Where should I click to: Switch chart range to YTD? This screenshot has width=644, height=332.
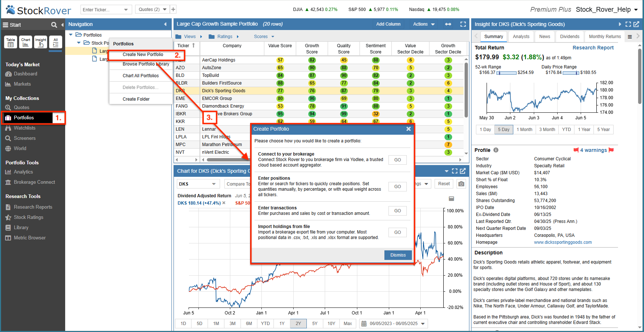coord(265,324)
